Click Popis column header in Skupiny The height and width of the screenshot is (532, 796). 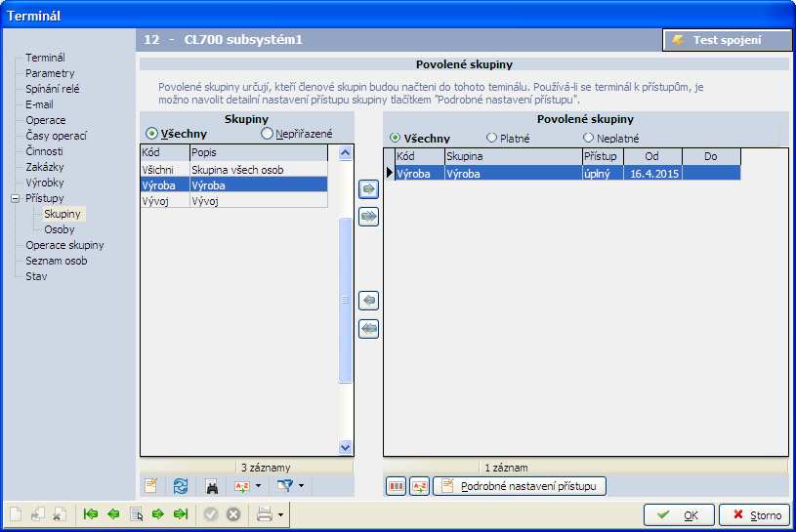pos(259,152)
